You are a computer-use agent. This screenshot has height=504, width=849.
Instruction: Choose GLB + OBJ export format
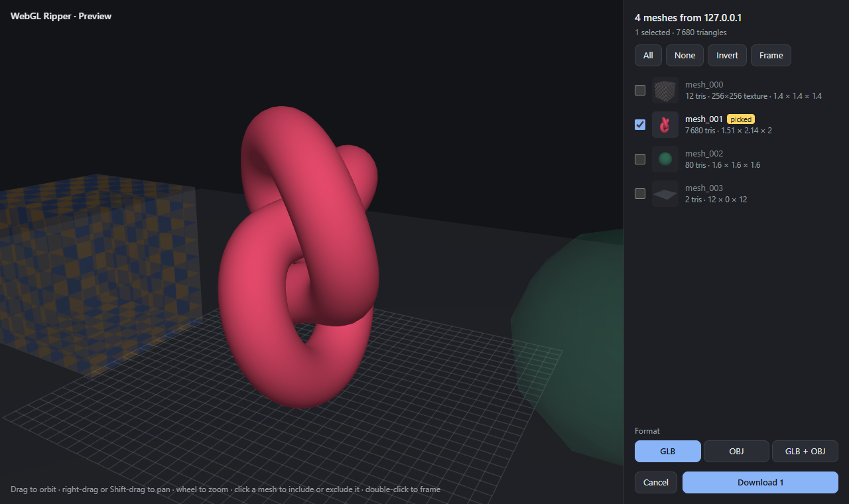(805, 451)
